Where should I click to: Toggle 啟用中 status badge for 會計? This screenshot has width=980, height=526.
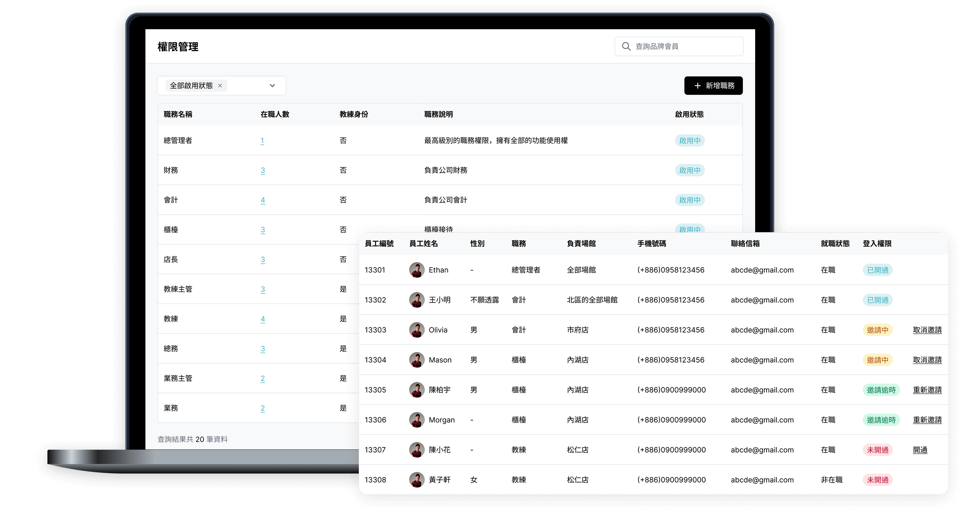690,200
